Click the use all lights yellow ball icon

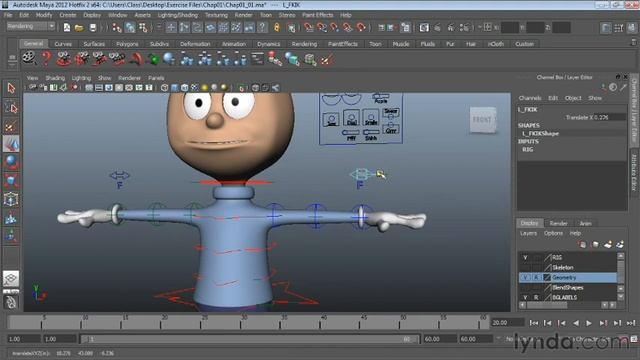click(204, 87)
